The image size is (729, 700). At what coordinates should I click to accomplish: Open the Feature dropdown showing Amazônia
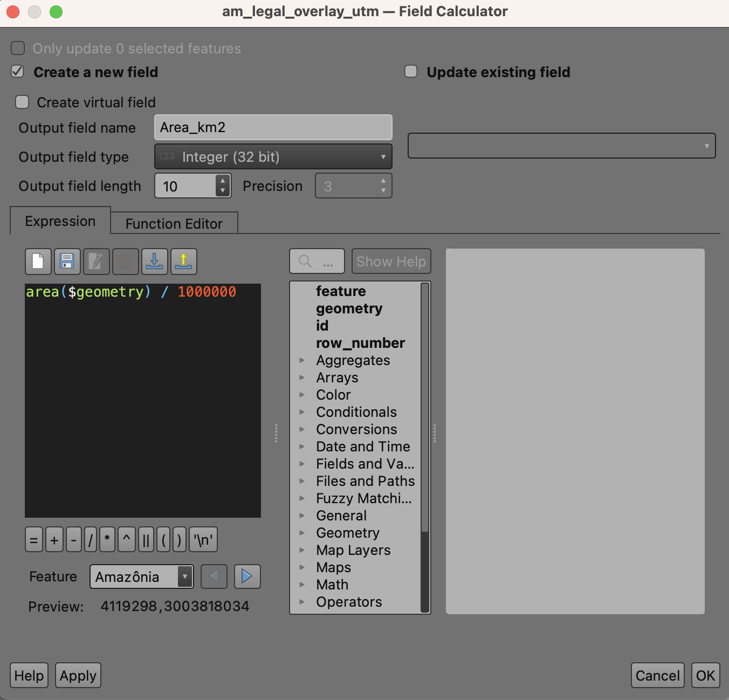[x=141, y=577]
